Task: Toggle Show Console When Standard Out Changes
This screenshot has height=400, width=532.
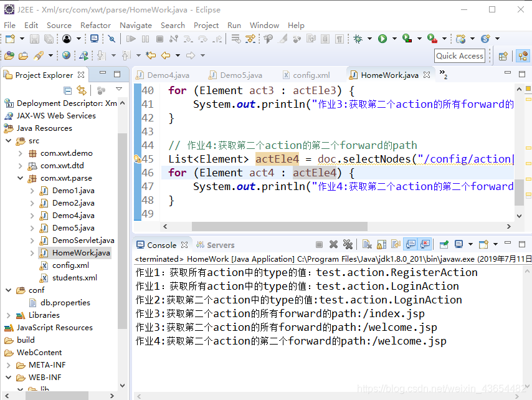Action: [411, 244]
